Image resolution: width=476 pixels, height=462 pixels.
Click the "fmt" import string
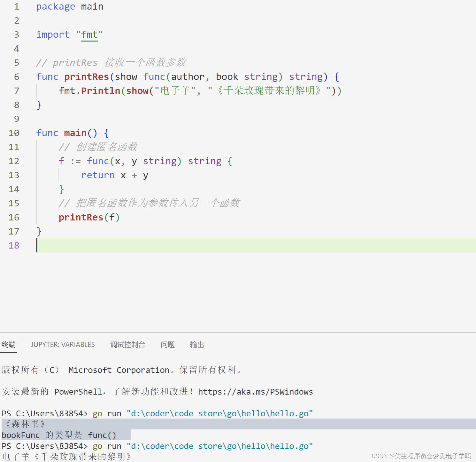89,35
